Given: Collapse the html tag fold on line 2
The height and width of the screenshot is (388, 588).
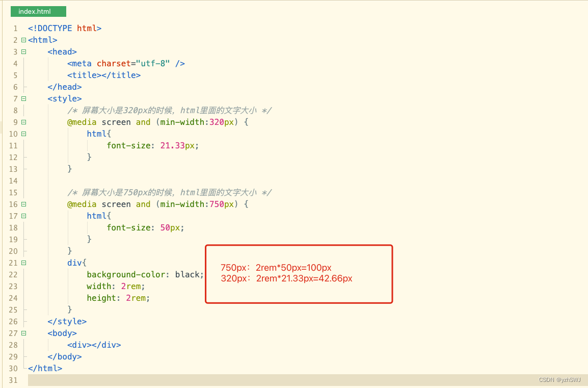Looking at the screenshot, I should (x=23, y=40).
